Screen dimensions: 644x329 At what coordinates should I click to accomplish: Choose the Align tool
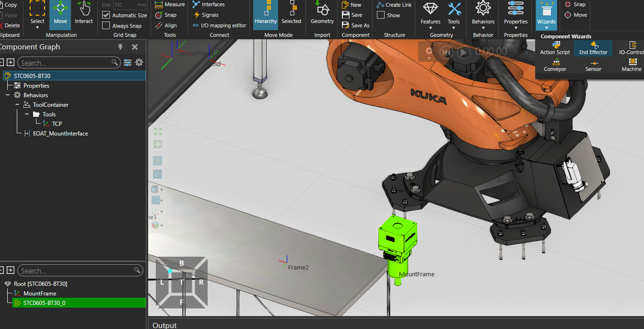pyautogui.click(x=166, y=25)
